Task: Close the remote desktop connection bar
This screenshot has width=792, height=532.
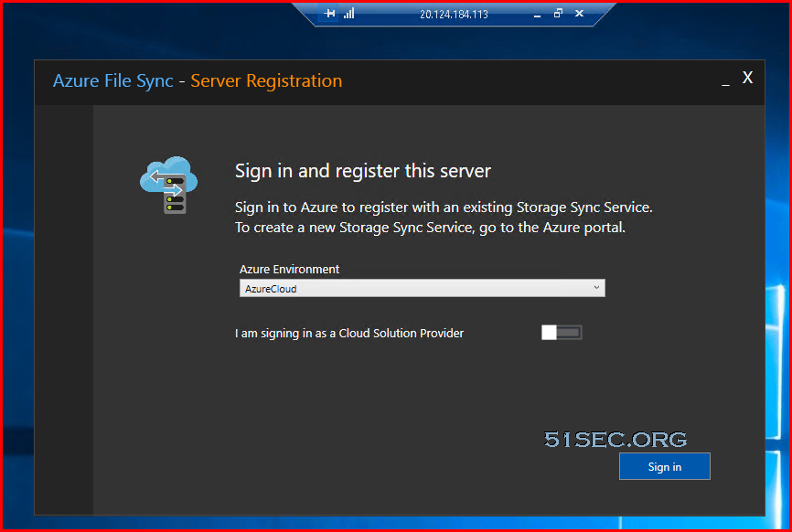Action: point(579,13)
